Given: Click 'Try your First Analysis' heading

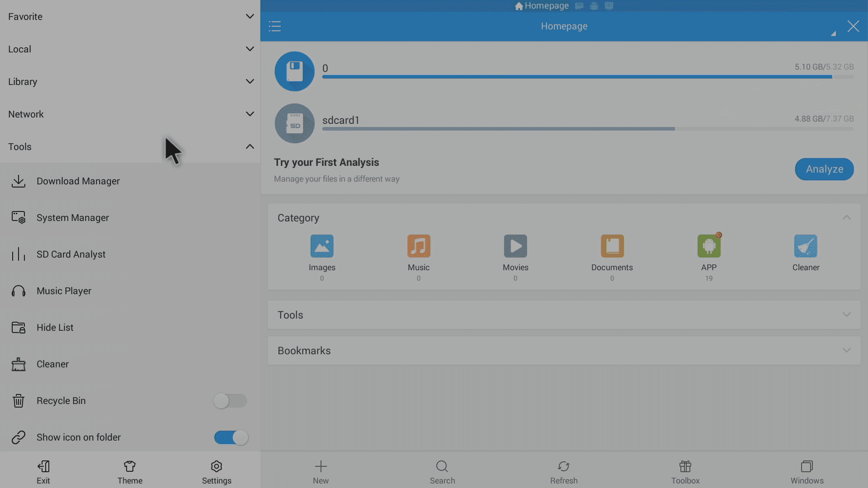Looking at the screenshot, I should 326,162.
